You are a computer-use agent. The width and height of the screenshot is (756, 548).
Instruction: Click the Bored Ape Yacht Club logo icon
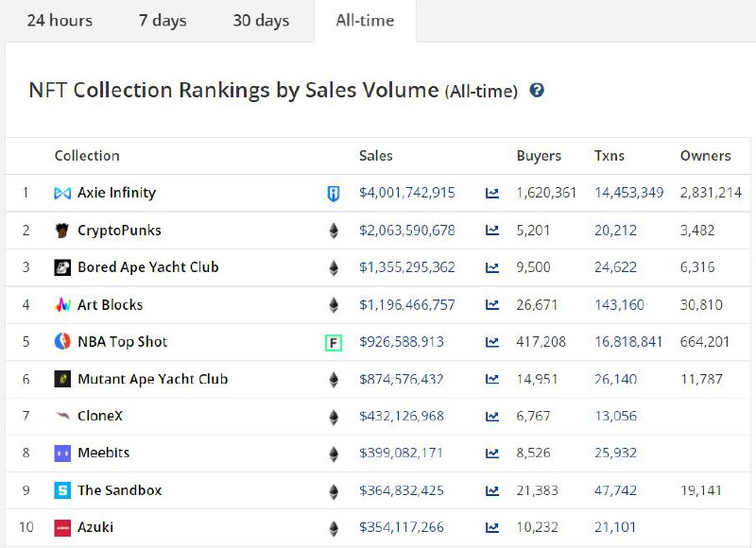pyautogui.click(x=62, y=267)
